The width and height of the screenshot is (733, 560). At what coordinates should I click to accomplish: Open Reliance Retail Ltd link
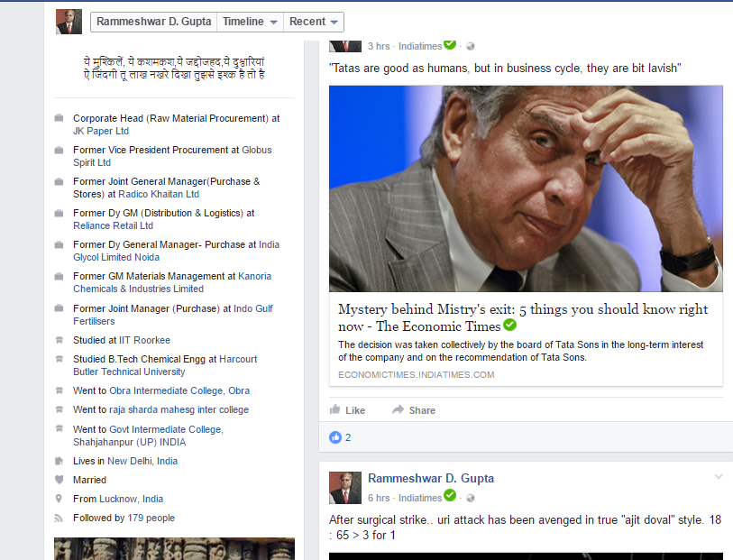coord(113,225)
